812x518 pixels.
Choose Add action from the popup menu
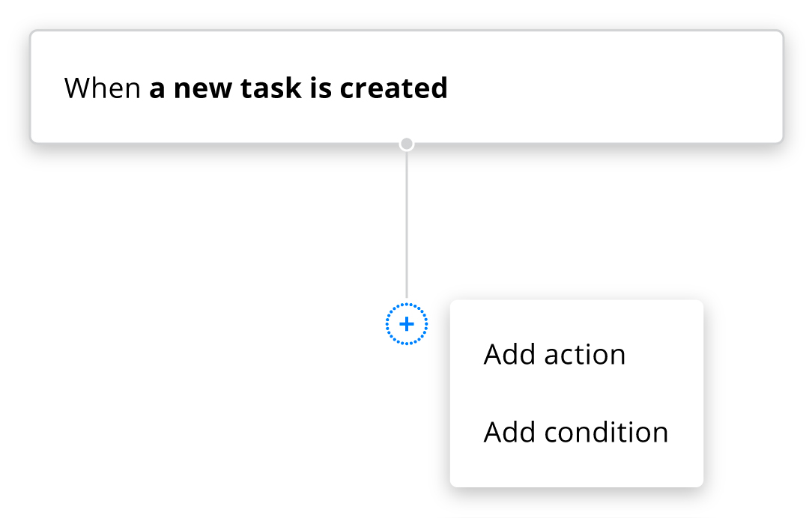pyautogui.click(x=554, y=354)
